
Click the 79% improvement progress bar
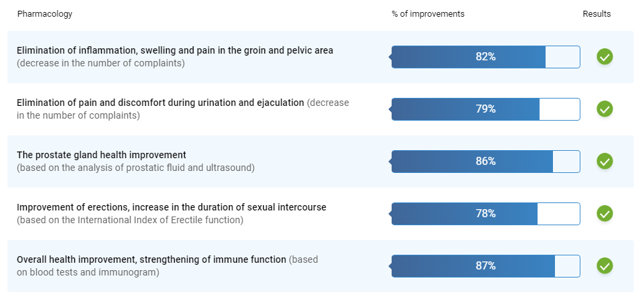tap(485, 109)
